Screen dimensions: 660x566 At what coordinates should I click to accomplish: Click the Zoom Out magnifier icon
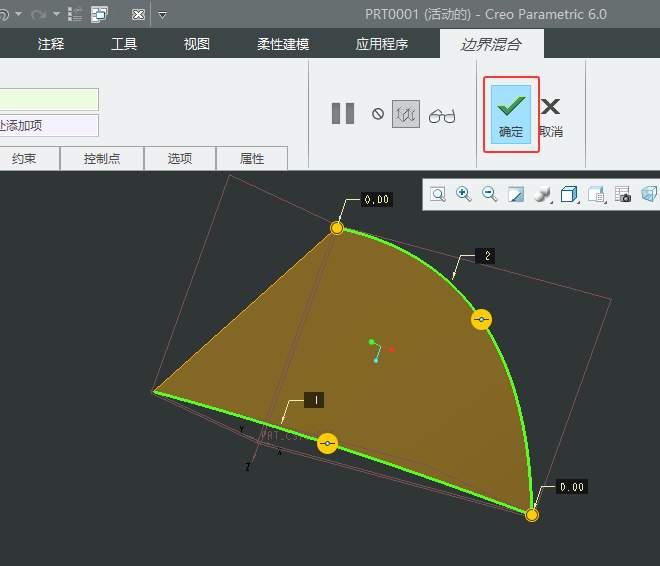490,194
